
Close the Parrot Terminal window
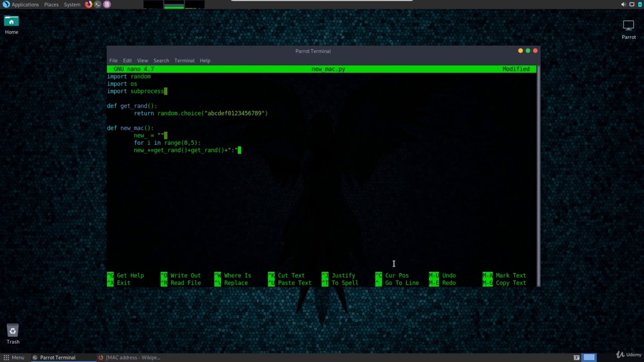point(535,51)
